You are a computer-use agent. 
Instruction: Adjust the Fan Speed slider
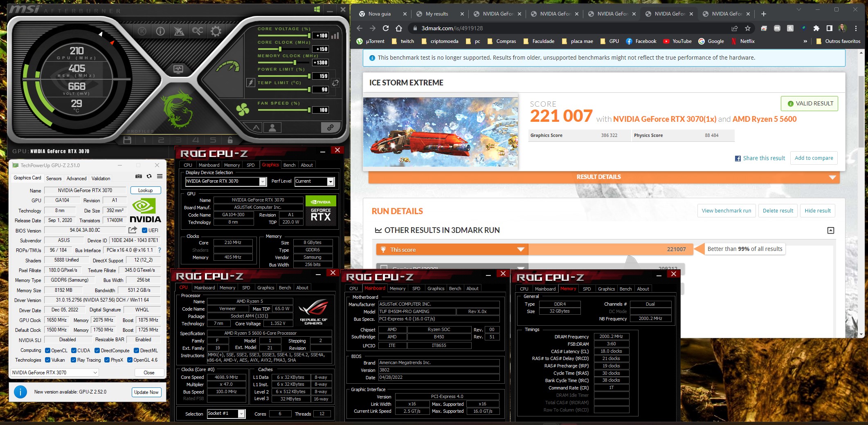click(283, 110)
